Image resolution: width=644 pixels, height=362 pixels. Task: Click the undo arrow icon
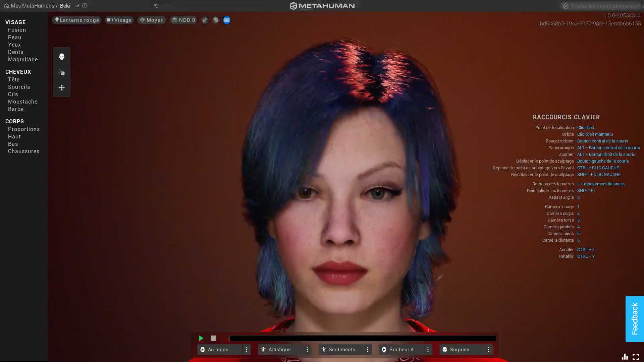(x=156, y=6)
